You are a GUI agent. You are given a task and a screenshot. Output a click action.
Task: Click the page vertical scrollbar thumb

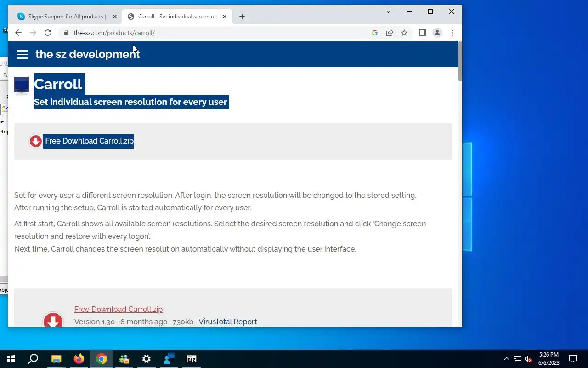[460, 61]
